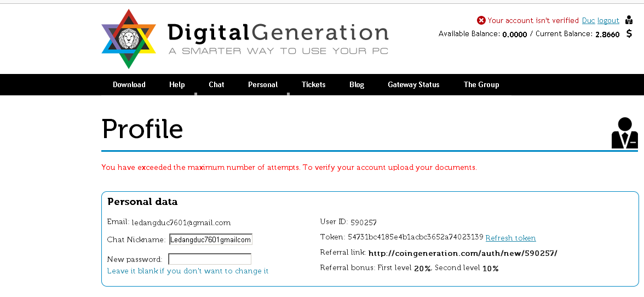Viewport: 644px width, 297px height.
Task: Focus the New password field
Action: (210, 259)
